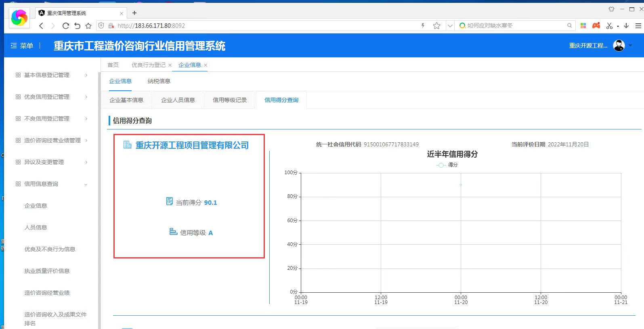The height and width of the screenshot is (329, 644).
Task: Click the credit level value A
Action: click(210, 233)
